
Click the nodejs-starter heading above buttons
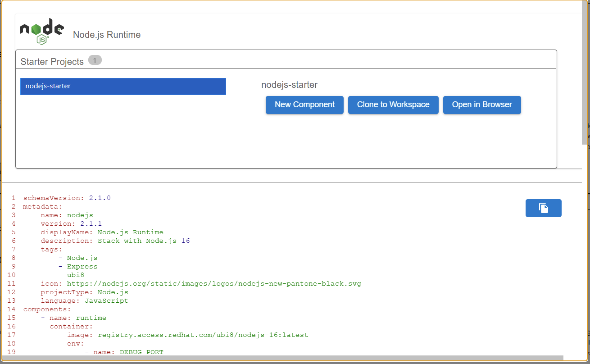pos(290,85)
